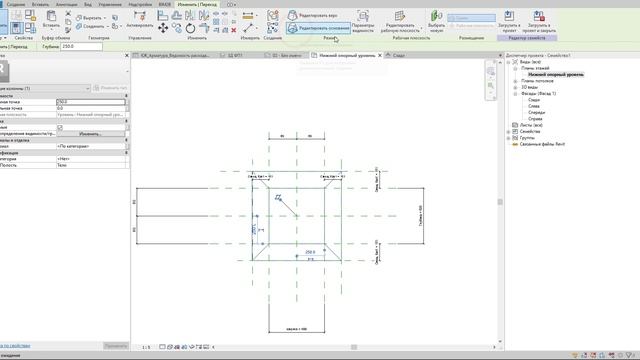Expand the Группы tree node
Viewport: 640px width, 360px height.
(x=509, y=138)
